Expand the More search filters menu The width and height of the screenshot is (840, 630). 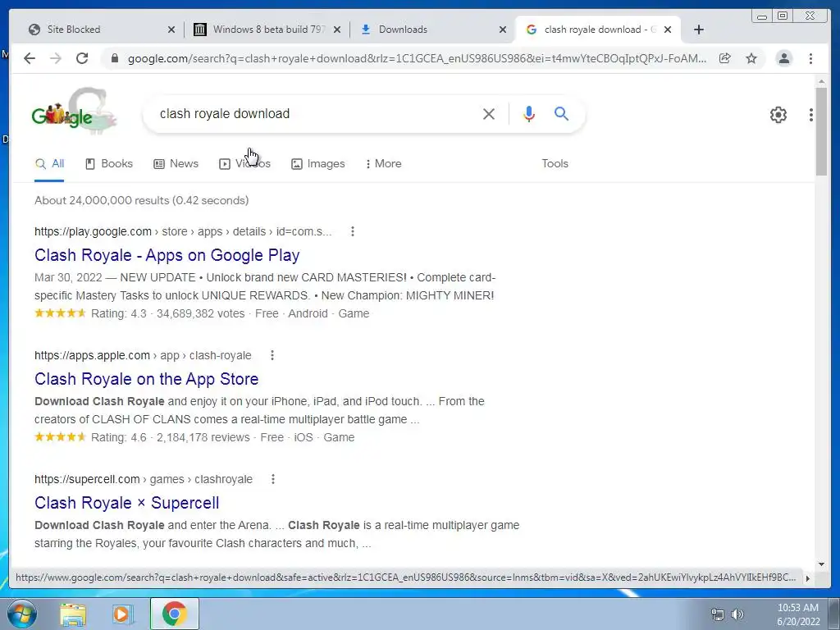coord(383,163)
